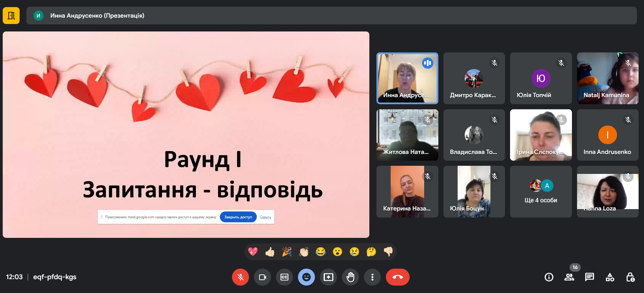The width and height of the screenshot is (644, 293).
Task: Toggle the camera on or off
Action: (262, 277)
